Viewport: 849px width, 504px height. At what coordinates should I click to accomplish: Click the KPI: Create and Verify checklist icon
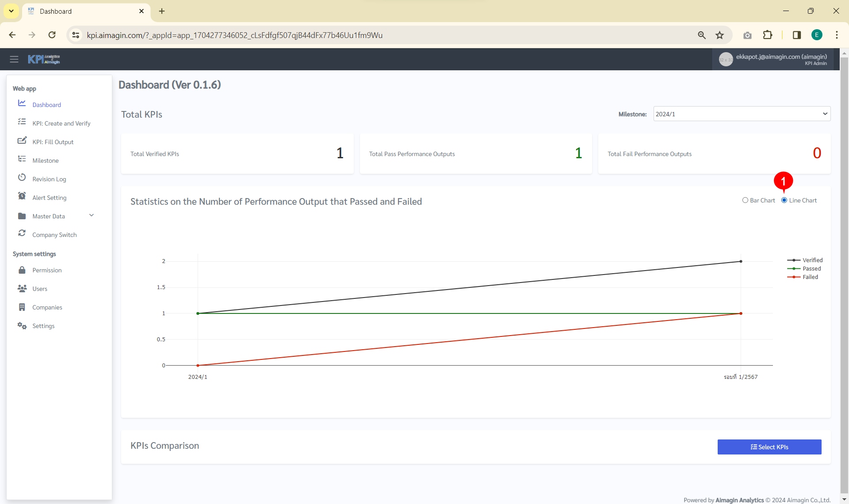coord(22,122)
